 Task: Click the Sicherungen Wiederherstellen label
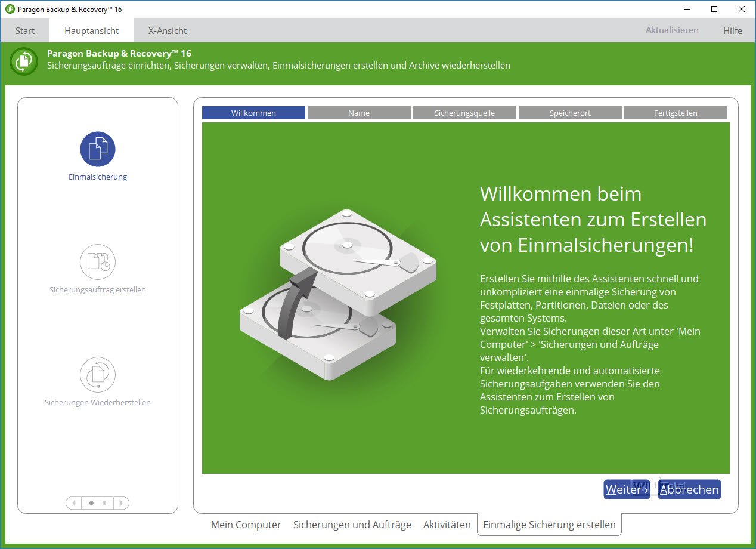point(98,403)
